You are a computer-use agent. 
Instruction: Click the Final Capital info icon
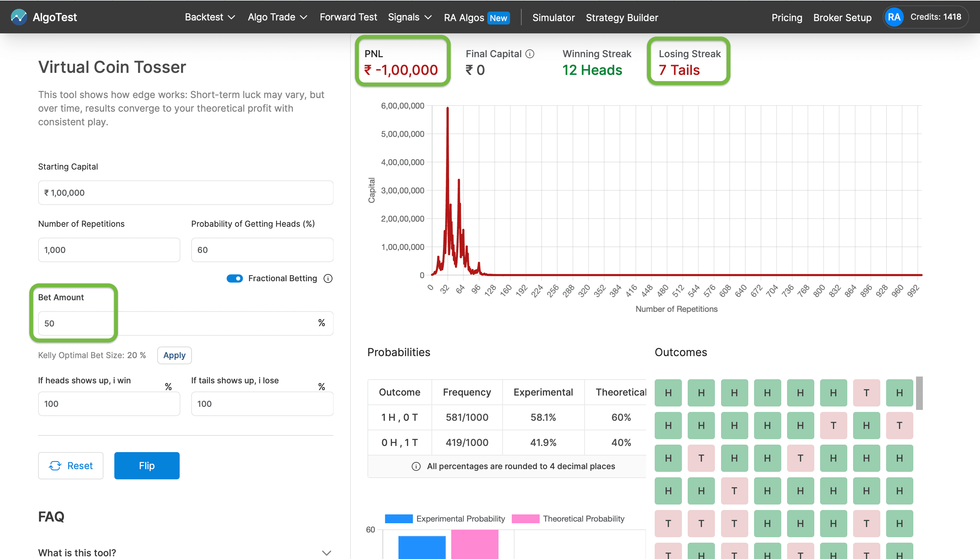point(530,54)
